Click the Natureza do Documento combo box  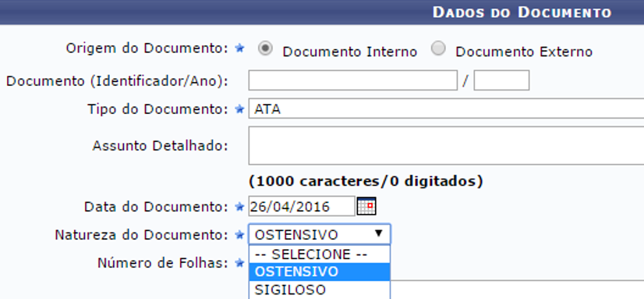pyautogui.click(x=320, y=234)
